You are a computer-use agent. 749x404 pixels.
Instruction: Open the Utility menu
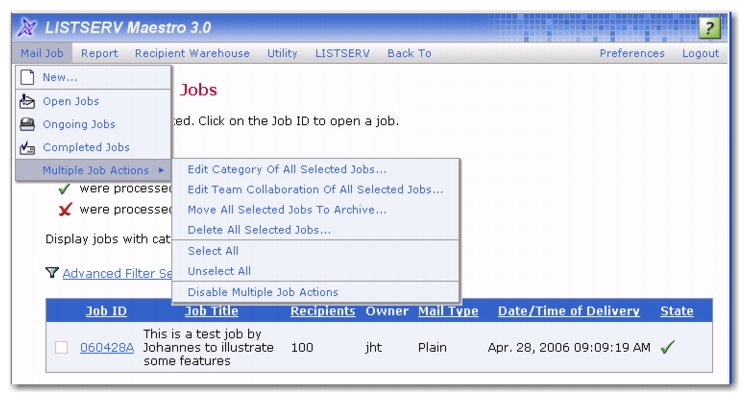click(x=282, y=53)
